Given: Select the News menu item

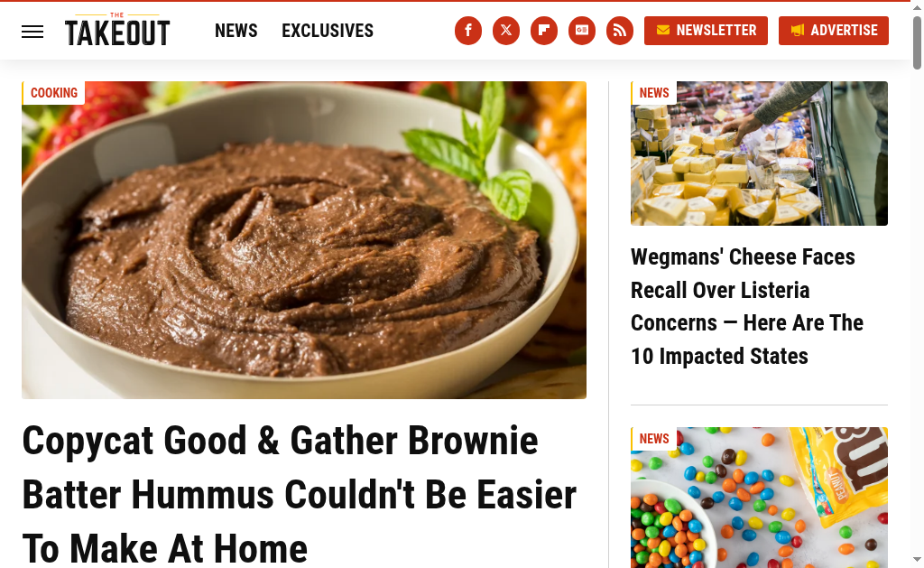Looking at the screenshot, I should pyautogui.click(x=236, y=31).
